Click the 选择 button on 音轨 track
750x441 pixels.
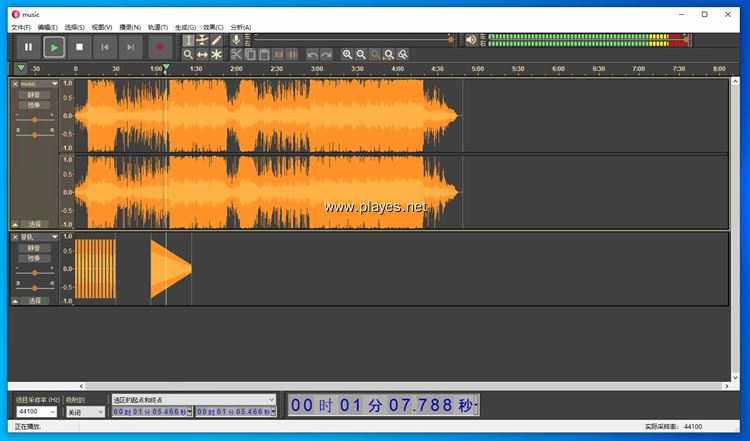tap(34, 301)
